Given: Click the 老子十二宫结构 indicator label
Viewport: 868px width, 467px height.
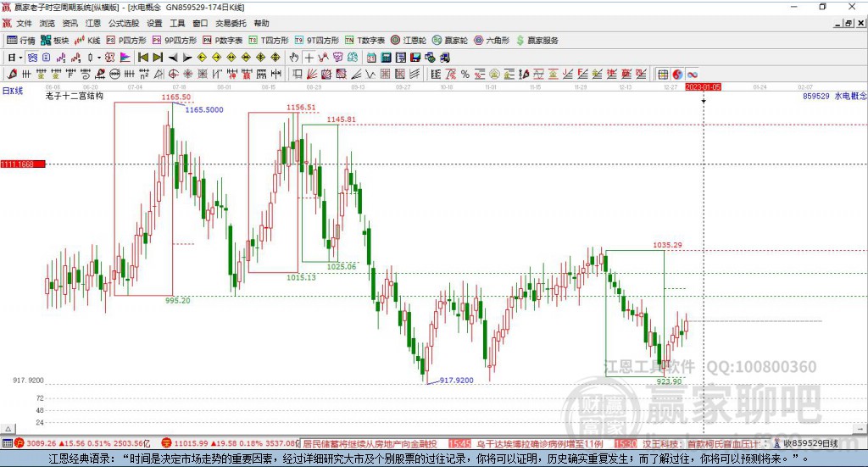Looking at the screenshot, I should pos(75,96).
